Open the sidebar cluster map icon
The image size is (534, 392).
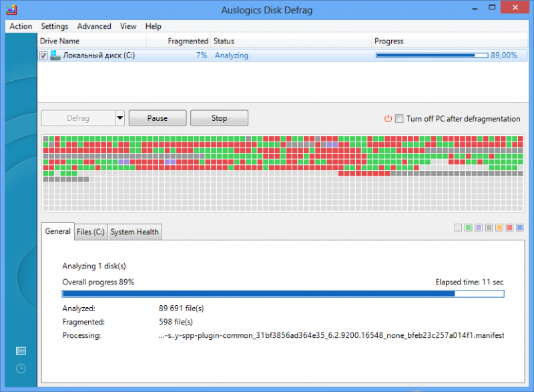click(x=21, y=351)
